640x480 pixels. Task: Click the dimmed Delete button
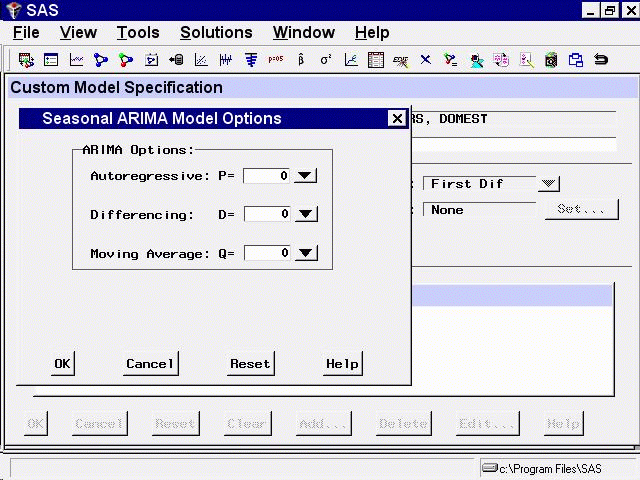pos(403,424)
